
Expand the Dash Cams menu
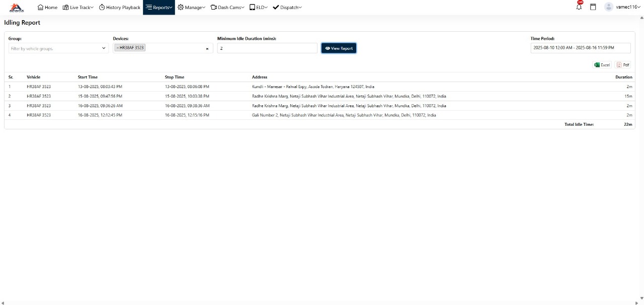click(227, 8)
